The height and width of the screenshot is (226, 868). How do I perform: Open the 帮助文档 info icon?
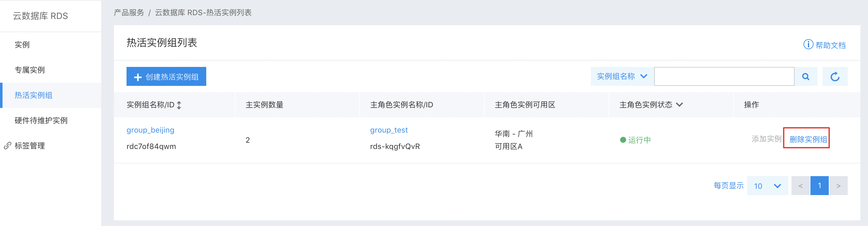[808, 45]
